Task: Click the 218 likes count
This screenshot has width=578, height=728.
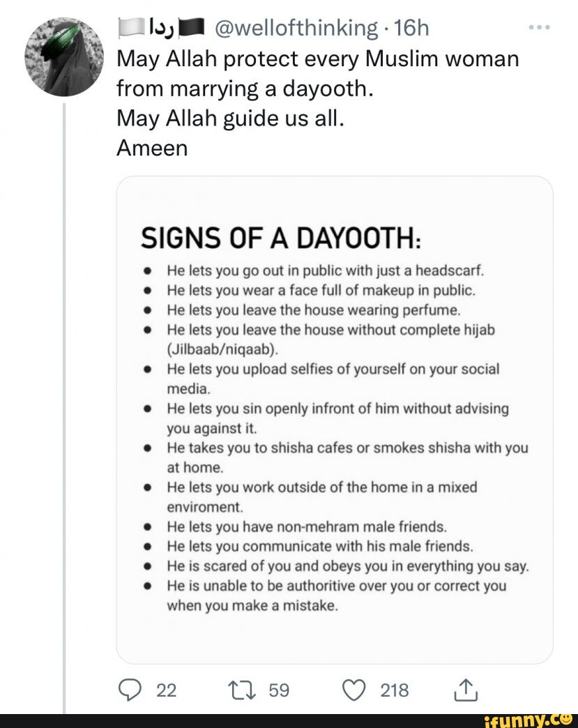Action: tap(395, 690)
